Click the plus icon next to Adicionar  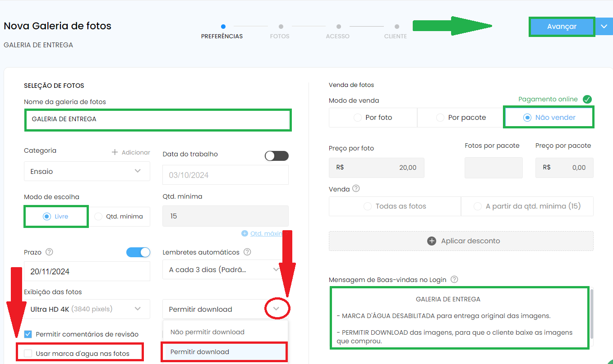[x=115, y=152]
